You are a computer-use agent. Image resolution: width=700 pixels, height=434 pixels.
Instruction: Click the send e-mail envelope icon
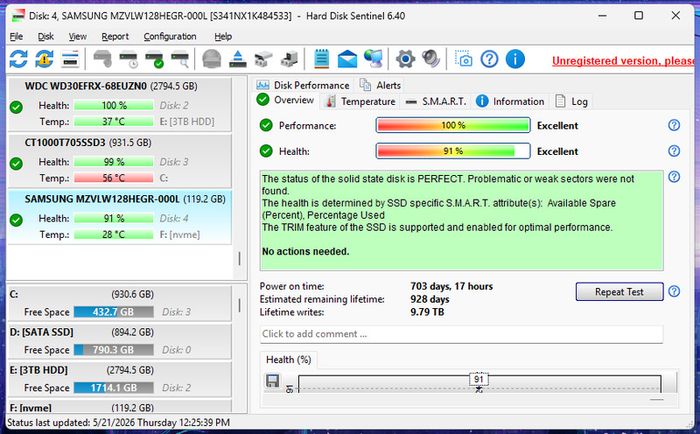pyautogui.click(x=347, y=59)
